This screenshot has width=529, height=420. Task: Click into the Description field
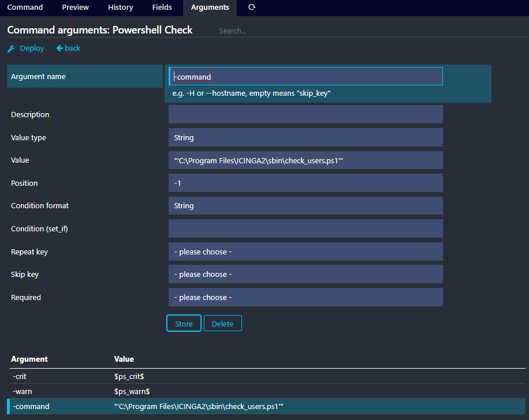pos(306,114)
